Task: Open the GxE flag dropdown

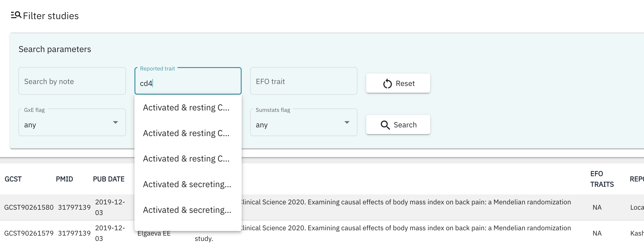Action: coord(72,122)
